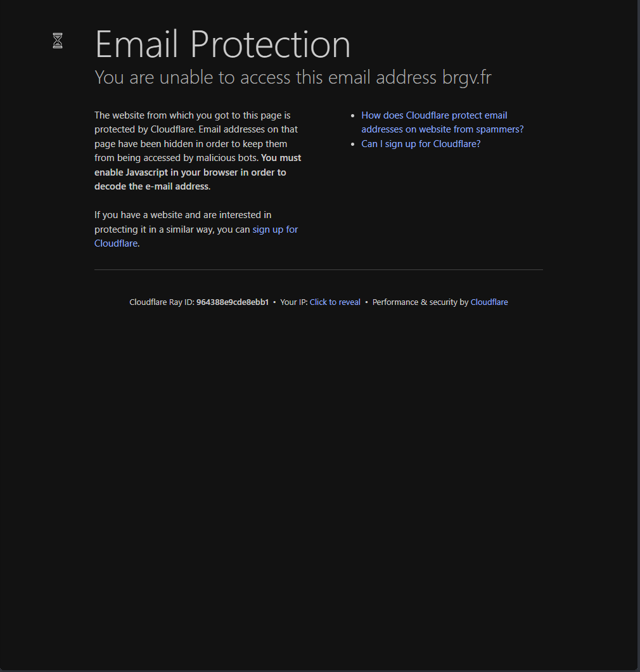Open the footer Cloudflare link
640x672 pixels.
(489, 302)
